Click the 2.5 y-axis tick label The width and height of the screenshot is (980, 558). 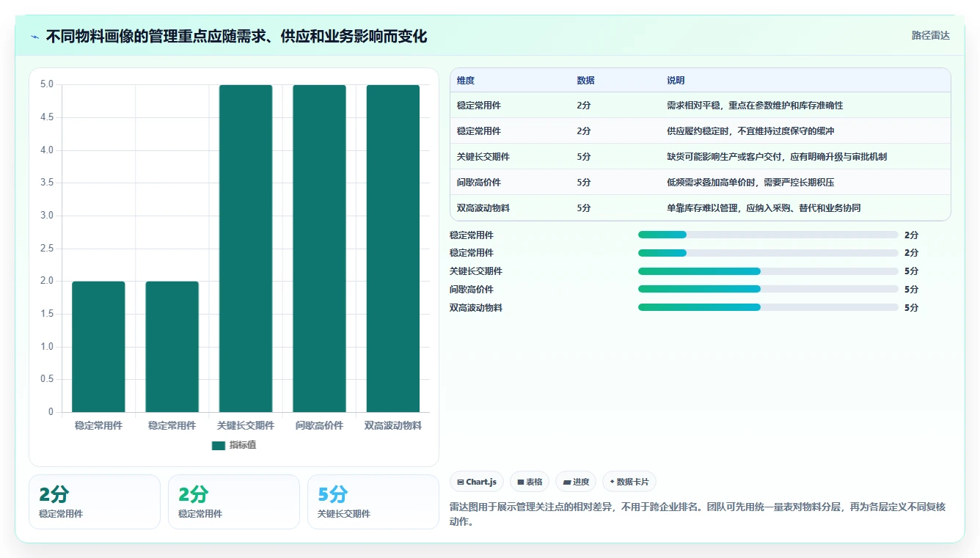[x=47, y=249]
